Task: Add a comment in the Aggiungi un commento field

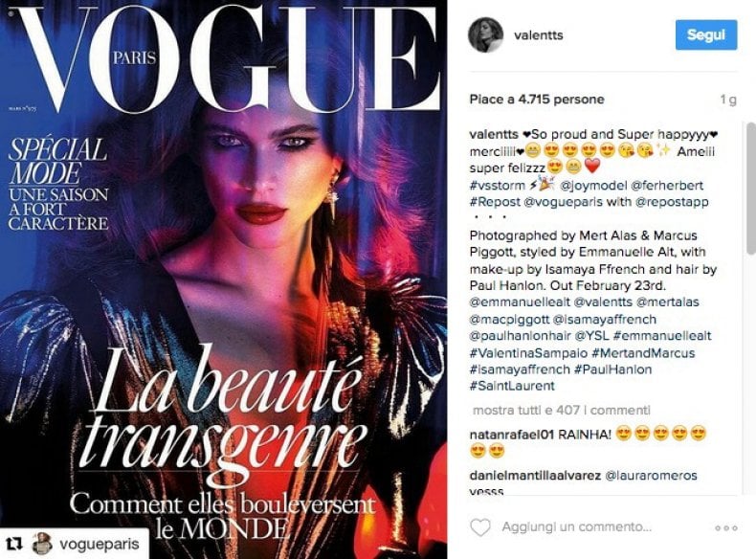Action: pyautogui.click(x=577, y=526)
